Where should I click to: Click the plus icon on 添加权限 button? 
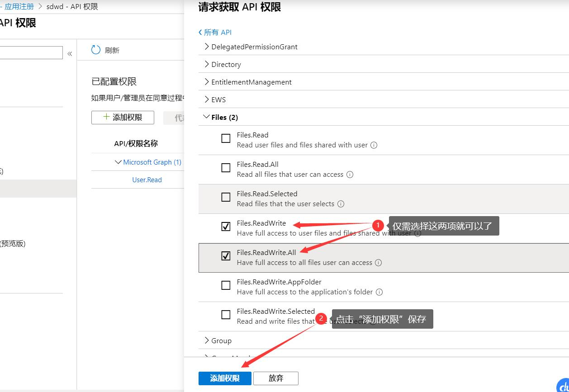pos(106,117)
